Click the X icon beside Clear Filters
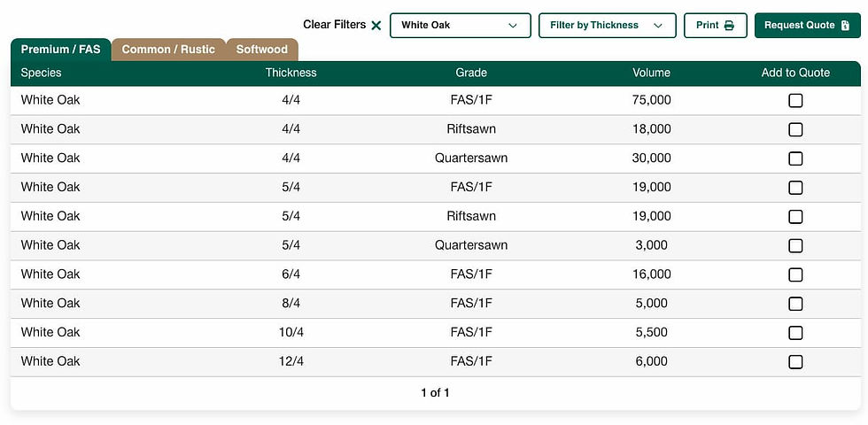The image size is (868, 425). tap(376, 26)
